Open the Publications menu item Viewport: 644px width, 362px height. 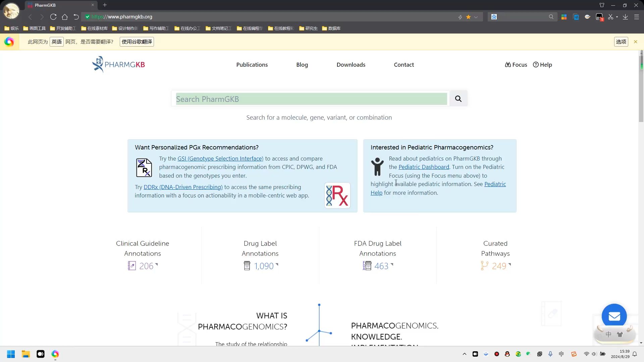pos(252,65)
